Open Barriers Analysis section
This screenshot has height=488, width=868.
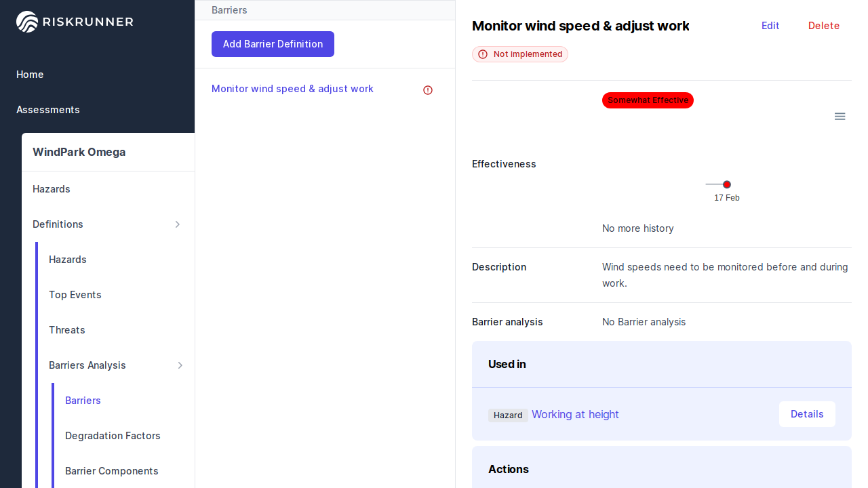(x=87, y=365)
